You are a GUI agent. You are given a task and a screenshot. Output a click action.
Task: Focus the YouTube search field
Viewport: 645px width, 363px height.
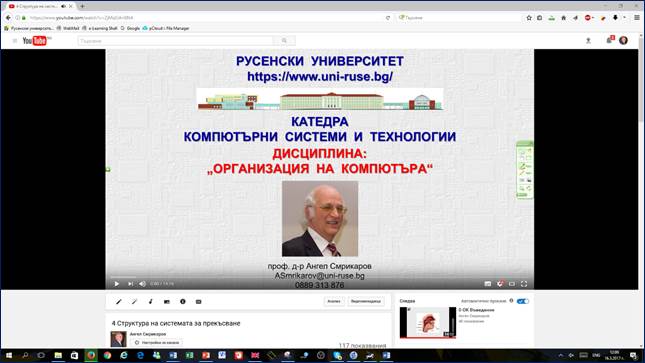tap(176, 41)
